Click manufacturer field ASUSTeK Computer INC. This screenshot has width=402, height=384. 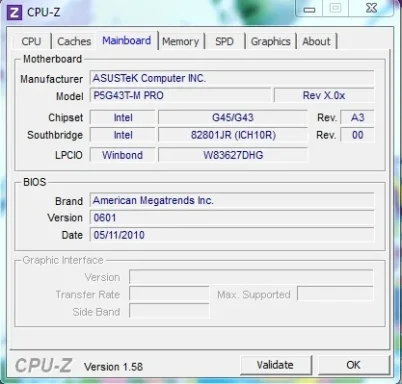(x=232, y=78)
